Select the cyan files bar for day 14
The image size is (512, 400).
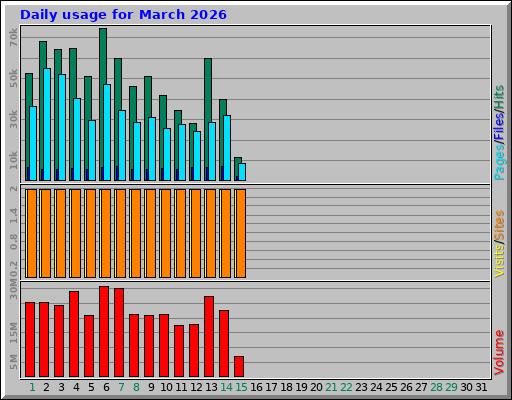[x=227, y=148]
